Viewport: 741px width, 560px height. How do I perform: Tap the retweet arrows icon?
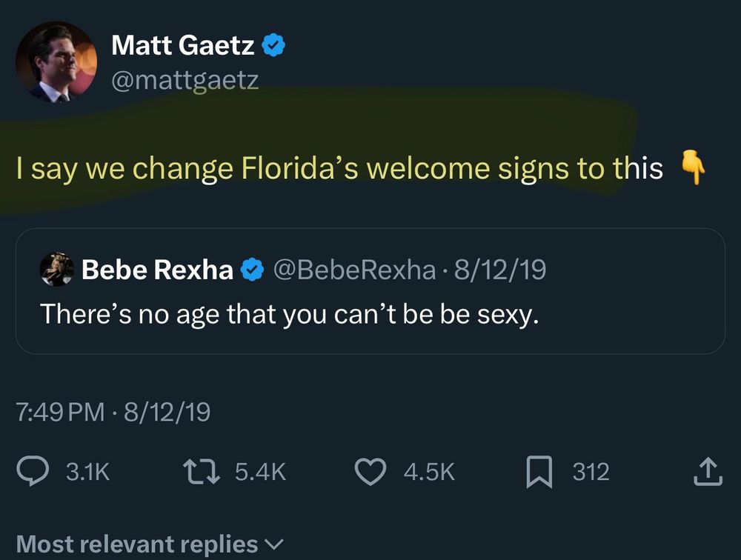(202, 472)
